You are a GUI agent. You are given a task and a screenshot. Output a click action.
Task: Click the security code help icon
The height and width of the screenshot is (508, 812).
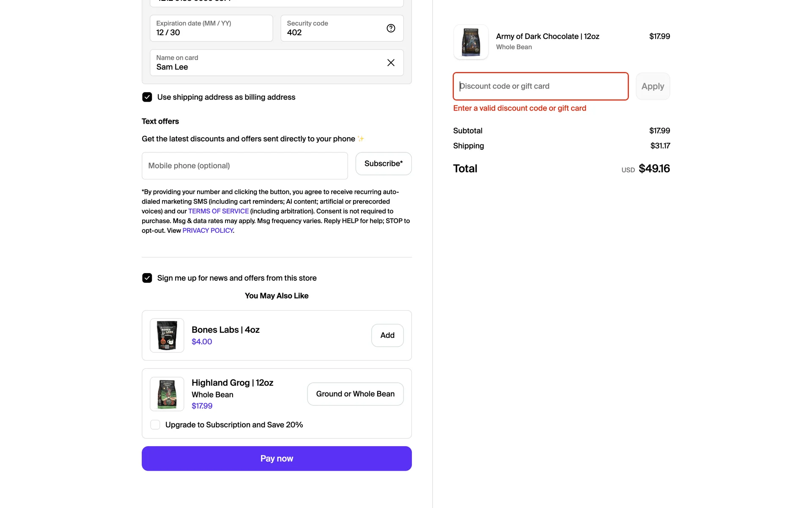click(391, 28)
